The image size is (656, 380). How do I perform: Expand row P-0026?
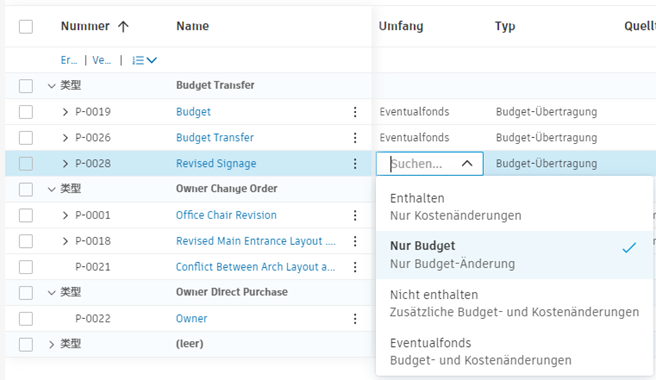pyautogui.click(x=65, y=138)
